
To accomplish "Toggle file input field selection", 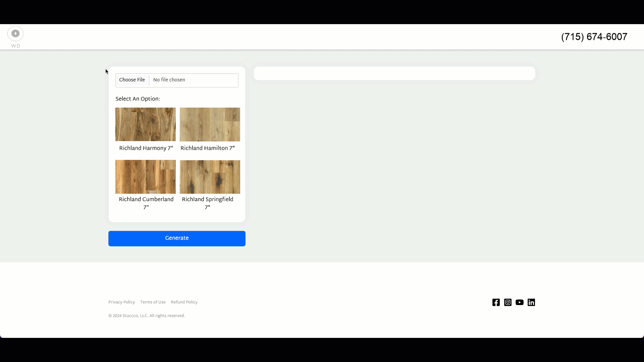I will tap(176, 80).
